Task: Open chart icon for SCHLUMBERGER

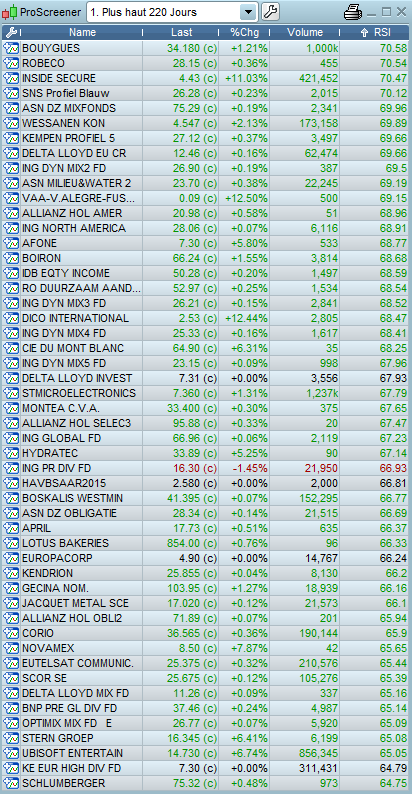Action: tap(11, 783)
